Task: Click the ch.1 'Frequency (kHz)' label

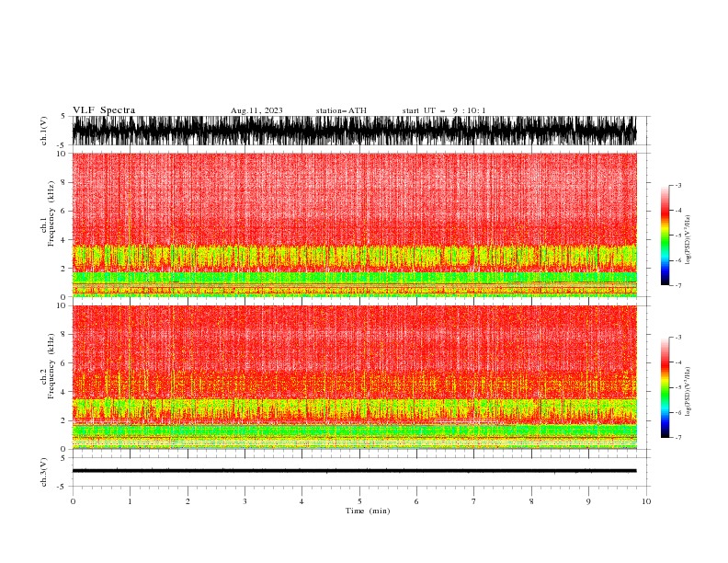Action: pos(51,213)
